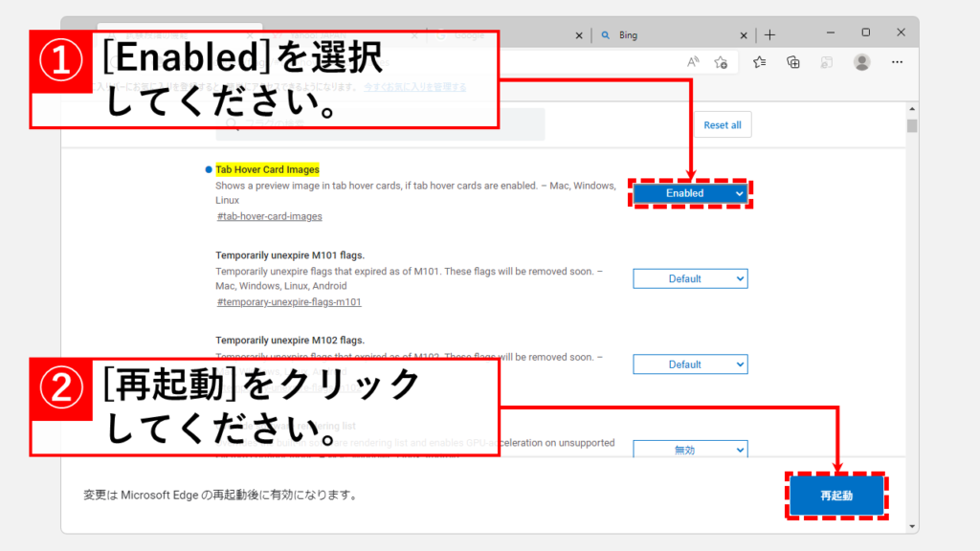Add this page to favorites star icon

point(721,62)
